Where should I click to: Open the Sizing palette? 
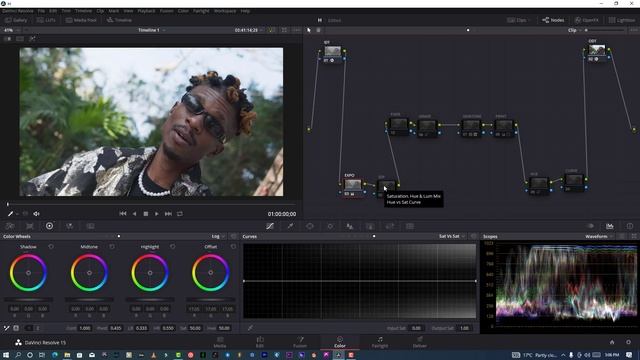(x=390, y=226)
